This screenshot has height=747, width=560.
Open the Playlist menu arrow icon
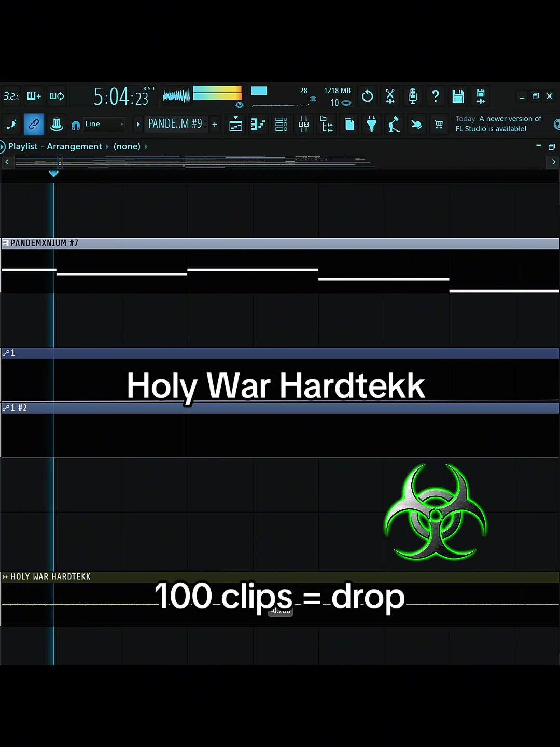(3, 147)
